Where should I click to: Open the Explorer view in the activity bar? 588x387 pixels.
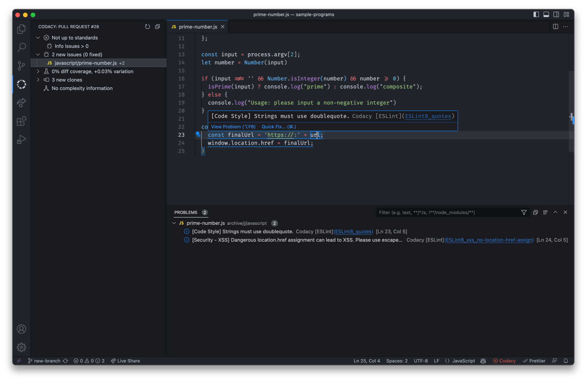pyautogui.click(x=21, y=29)
